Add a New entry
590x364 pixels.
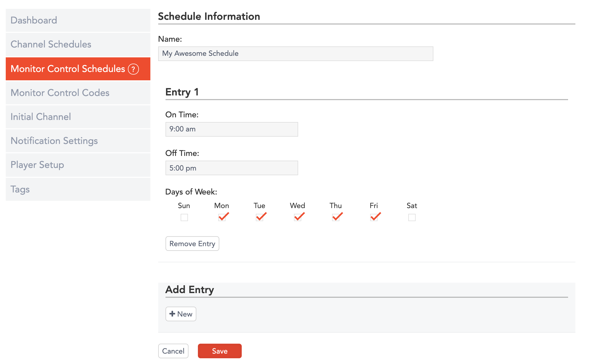click(x=181, y=314)
